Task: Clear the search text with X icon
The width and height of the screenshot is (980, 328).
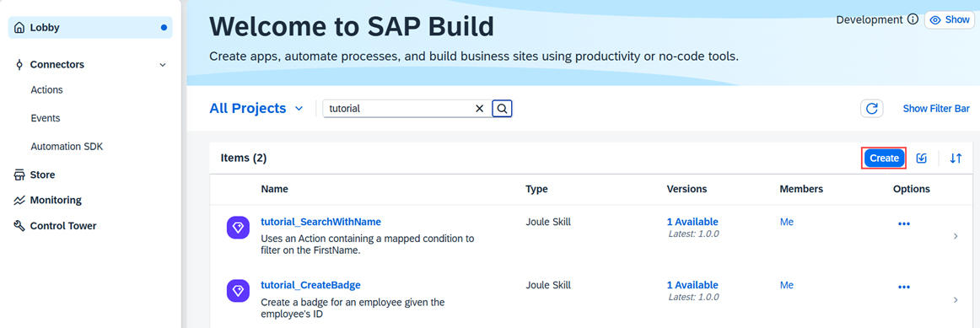Action: pos(479,109)
